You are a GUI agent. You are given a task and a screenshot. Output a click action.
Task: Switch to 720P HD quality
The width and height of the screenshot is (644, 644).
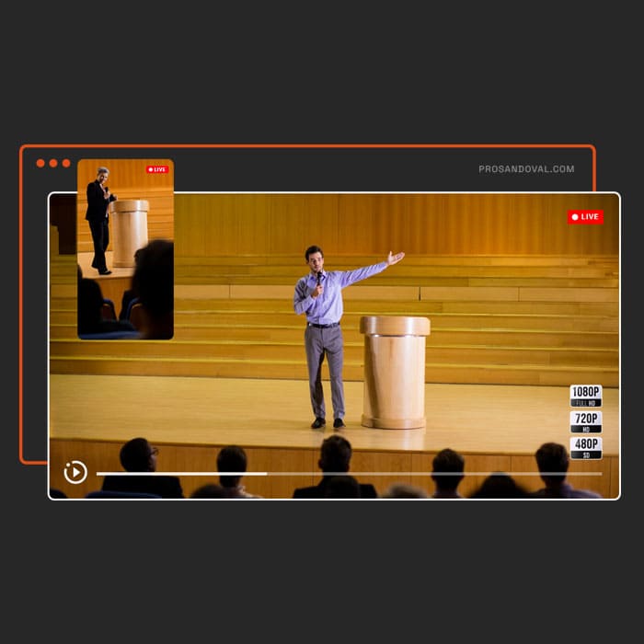click(x=585, y=421)
